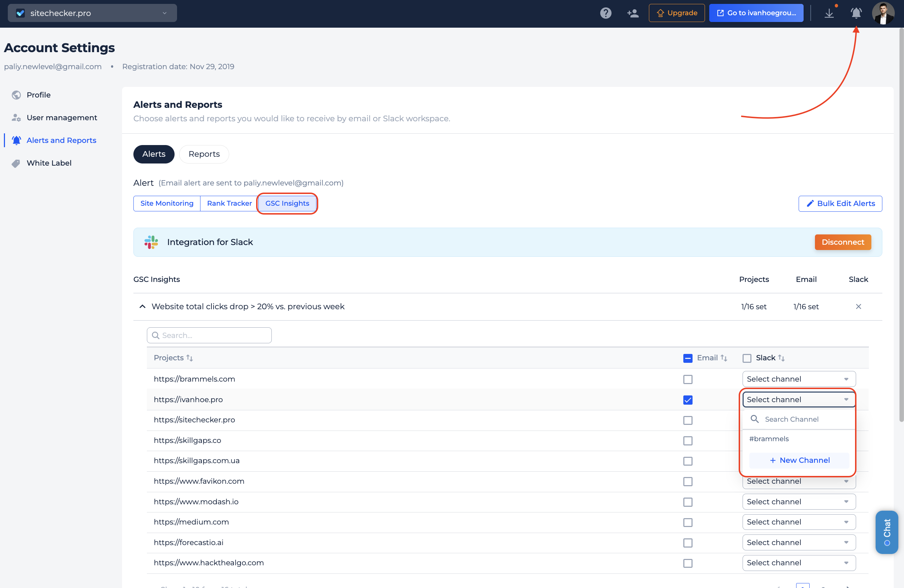Switch to the Reports tab

tap(204, 154)
